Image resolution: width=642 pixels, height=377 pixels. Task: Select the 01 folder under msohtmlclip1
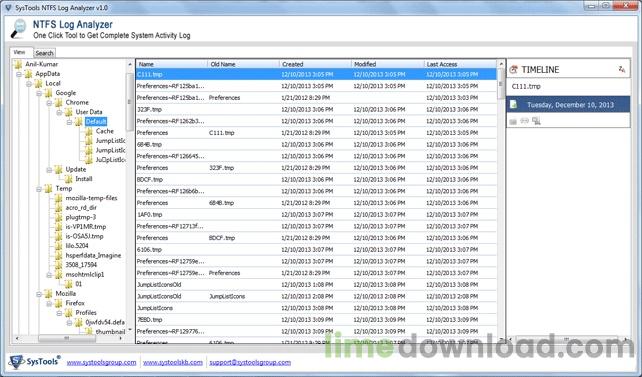pos(79,284)
